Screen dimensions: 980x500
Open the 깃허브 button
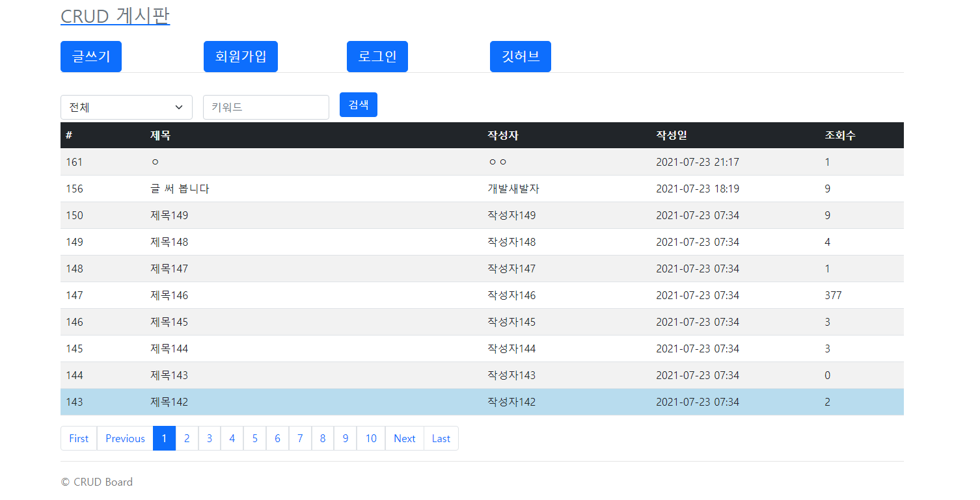[521, 57]
